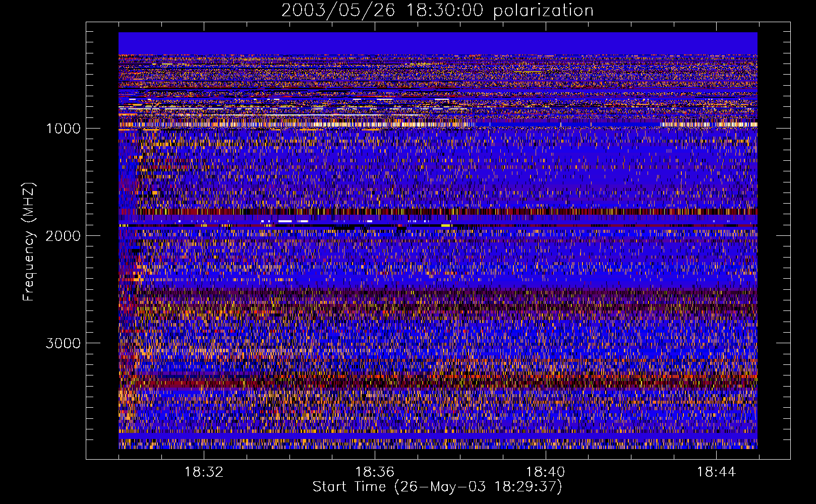The width and height of the screenshot is (816, 504).
Task: Click the 18:40 time tick label
Action: (546, 472)
